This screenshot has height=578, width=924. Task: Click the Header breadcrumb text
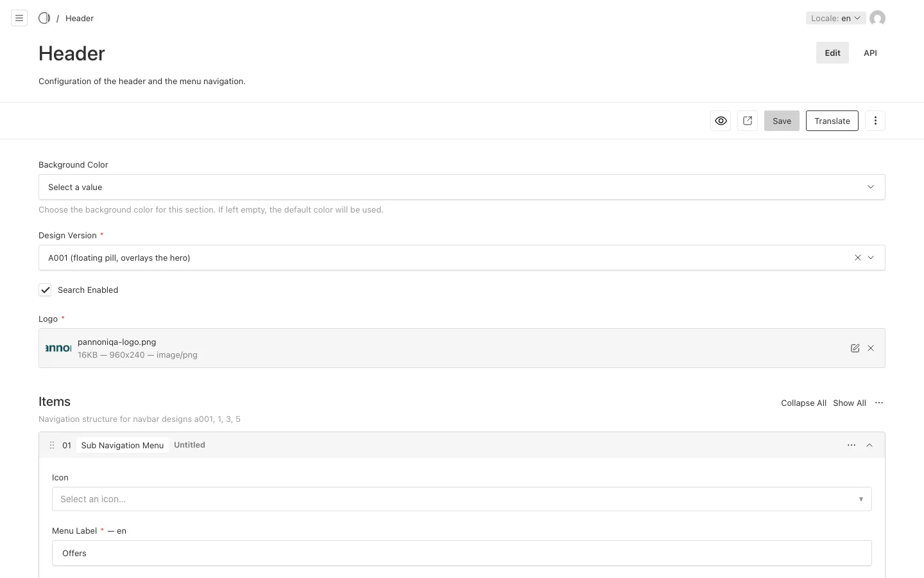(80, 18)
